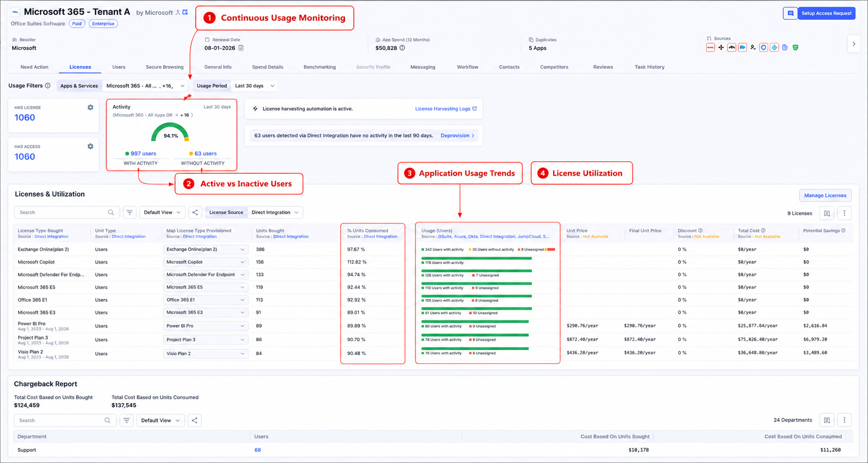Click the blue document source icon
The width and height of the screenshot is (868, 463).
785,48
